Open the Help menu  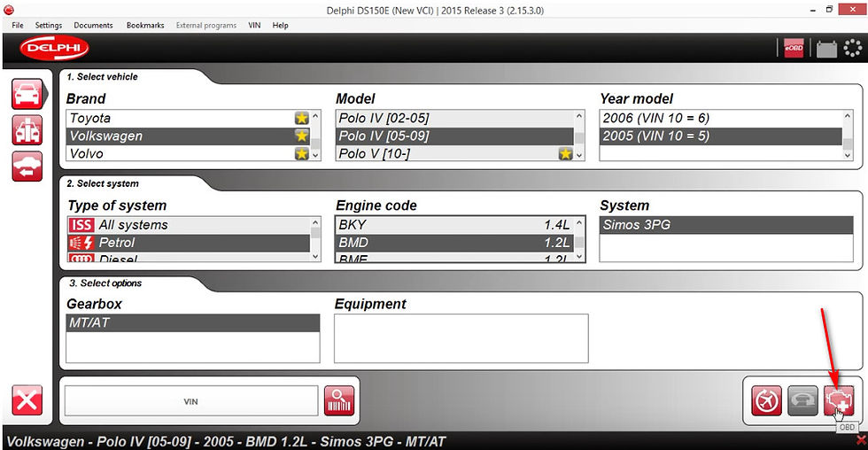pos(280,25)
